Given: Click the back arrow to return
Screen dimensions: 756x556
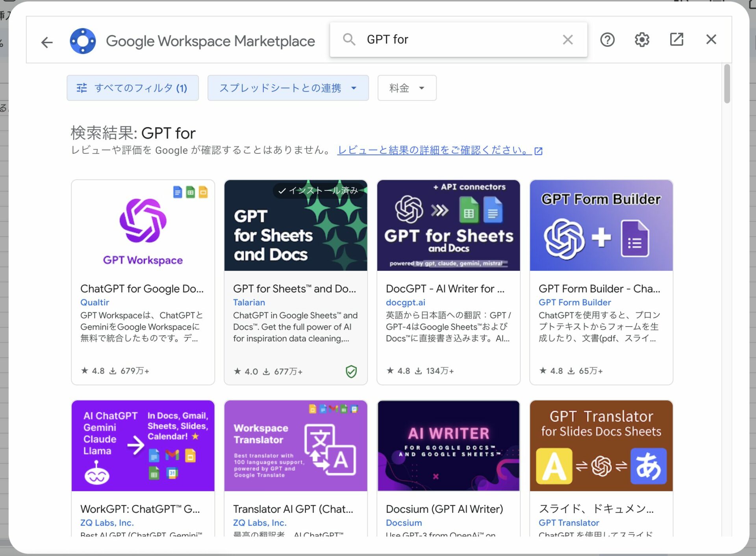Looking at the screenshot, I should tap(46, 42).
